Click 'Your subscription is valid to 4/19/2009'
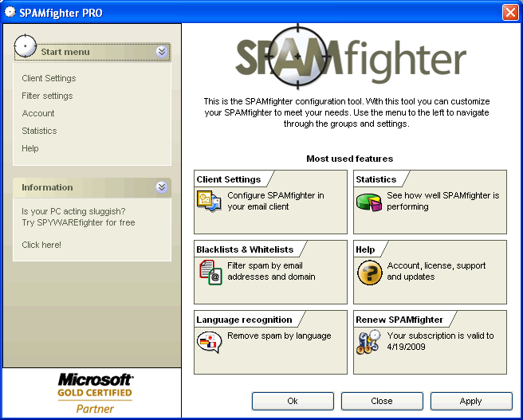This screenshot has height=420, width=523. 440,341
